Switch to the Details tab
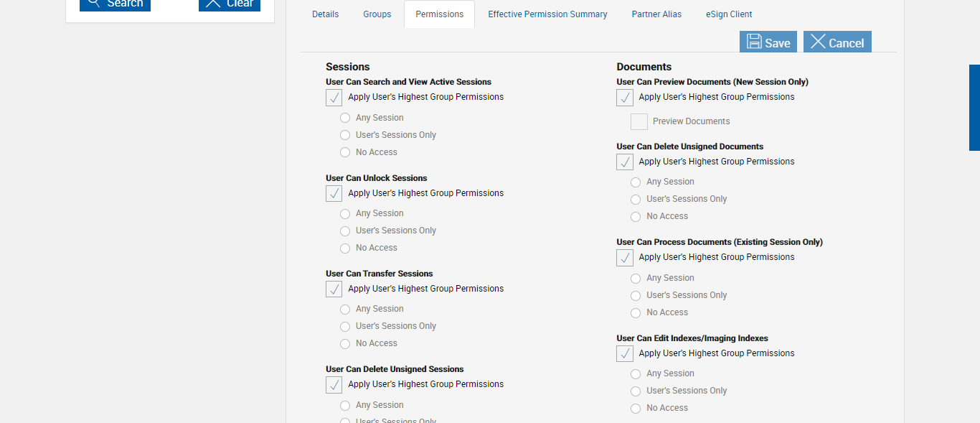Image resolution: width=980 pixels, height=423 pixels. (x=325, y=14)
